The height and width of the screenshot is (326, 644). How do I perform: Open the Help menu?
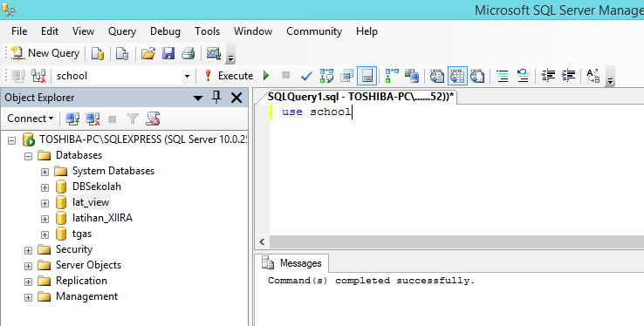[367, 31]
